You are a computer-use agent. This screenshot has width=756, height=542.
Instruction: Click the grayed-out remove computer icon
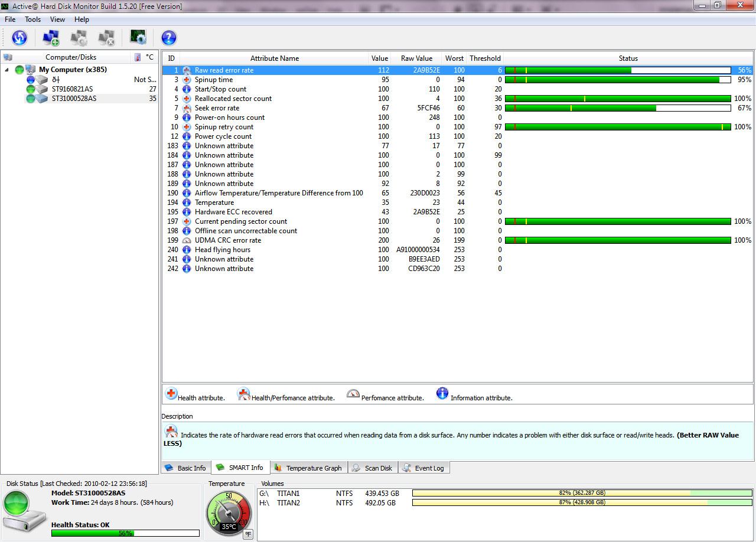pos(106,38)
